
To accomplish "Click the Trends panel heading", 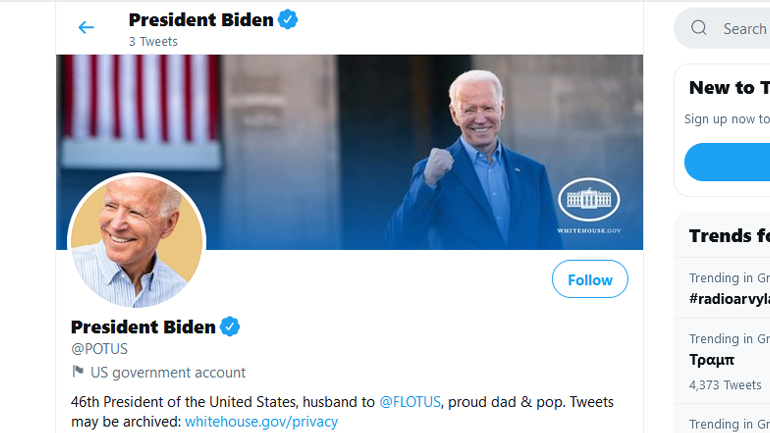I will pyautogui.click(x=729, y=236).
